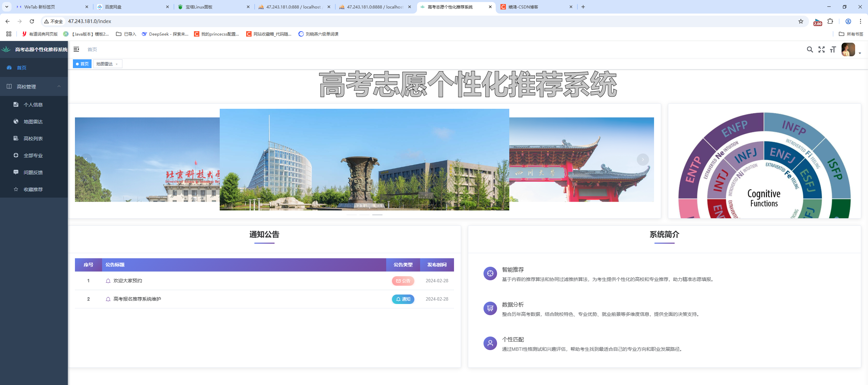
Task: Select 首页 in the left sidebar
Action: tap(22, 68)
